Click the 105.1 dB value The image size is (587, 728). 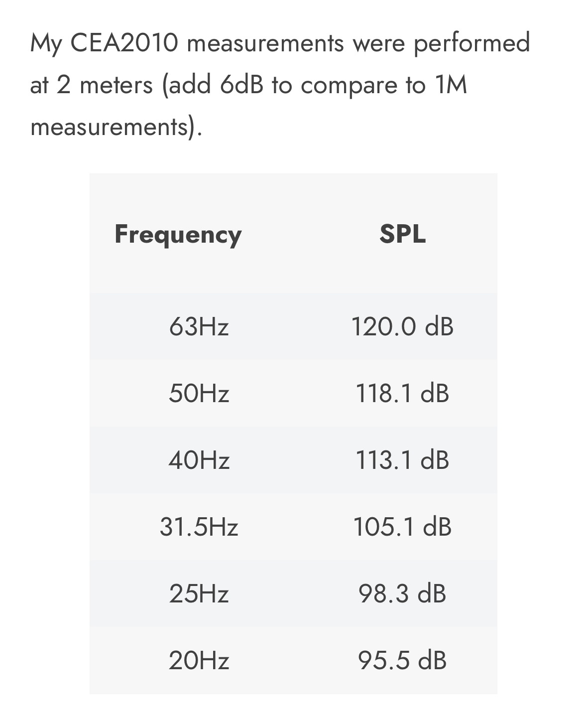tap(402, 527)
